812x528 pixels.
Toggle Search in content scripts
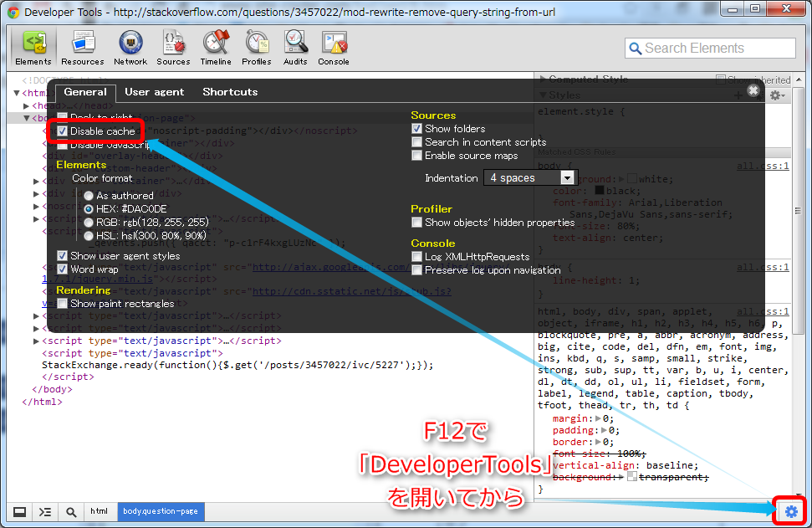[416, 142]
